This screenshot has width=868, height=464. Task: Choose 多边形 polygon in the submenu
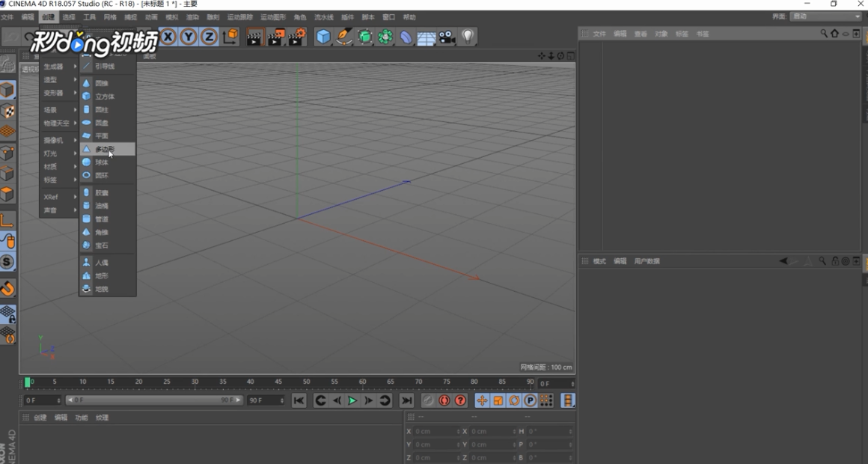point(108,149)
